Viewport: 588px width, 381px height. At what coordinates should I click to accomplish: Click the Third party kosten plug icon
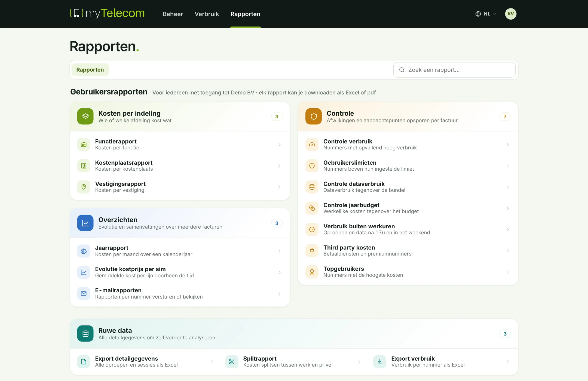312,251
